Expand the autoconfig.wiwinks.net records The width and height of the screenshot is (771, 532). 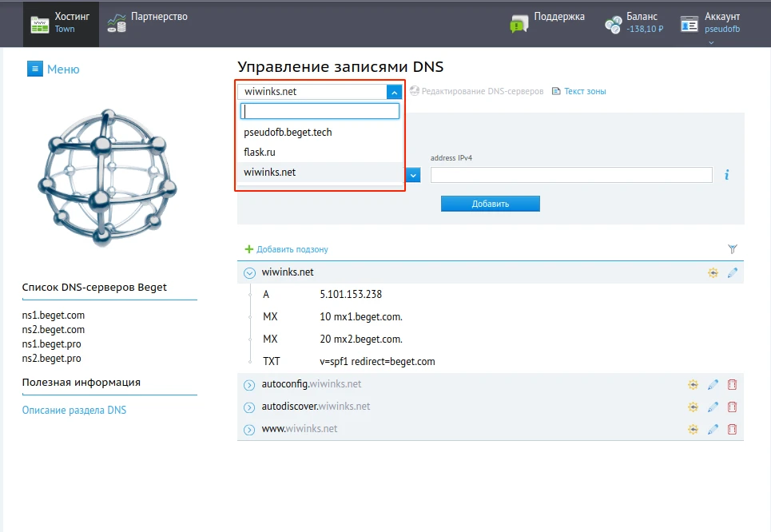(x=249, y=384)
